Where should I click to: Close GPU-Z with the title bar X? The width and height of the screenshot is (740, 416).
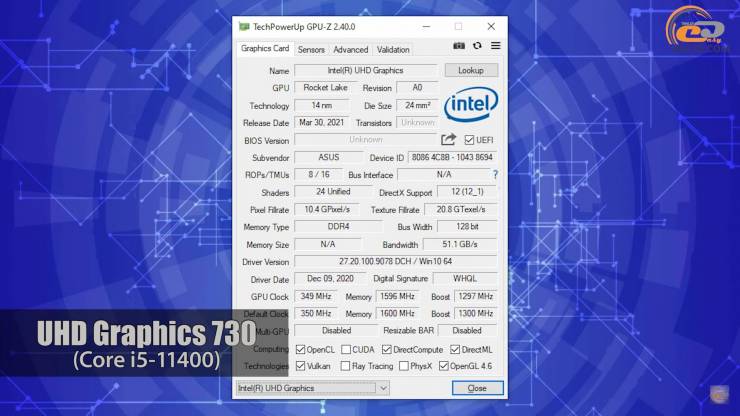491,27
